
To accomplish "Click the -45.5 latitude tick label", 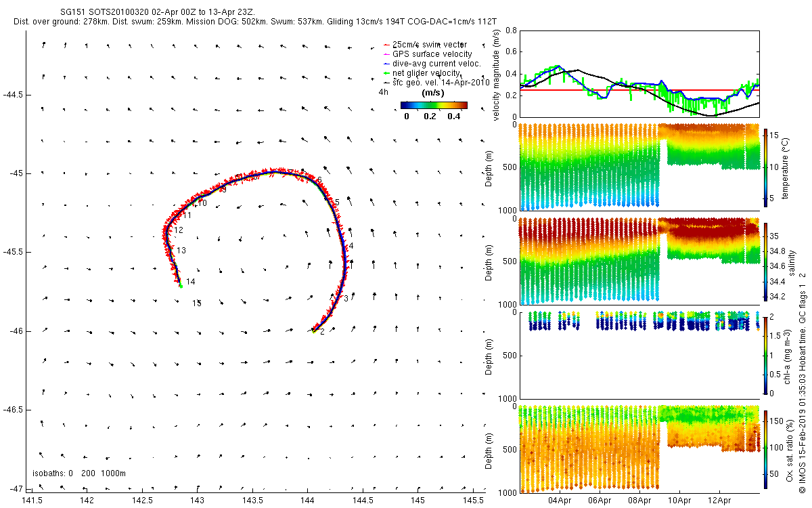I will click(13, 252).
